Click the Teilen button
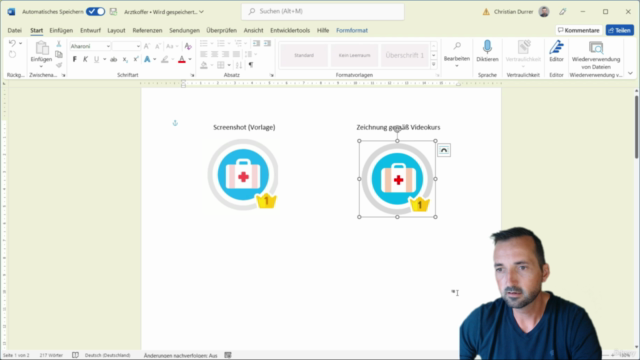 tap(620, 30)
